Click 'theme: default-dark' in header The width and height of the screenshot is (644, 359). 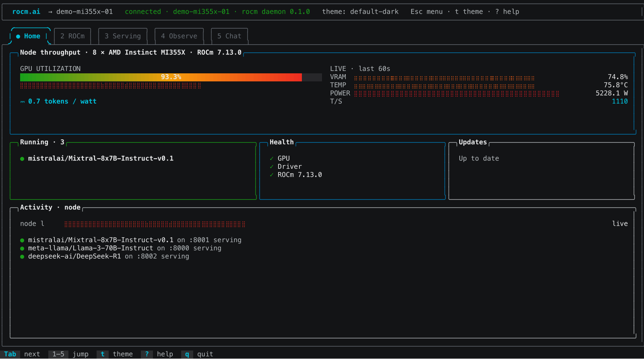click(x=360, y=12)
